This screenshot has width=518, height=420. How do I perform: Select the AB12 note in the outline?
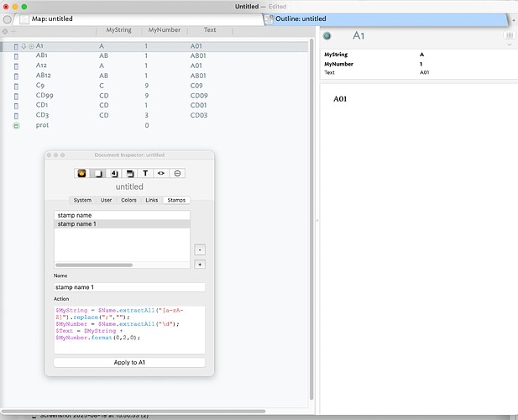(44, 76)
